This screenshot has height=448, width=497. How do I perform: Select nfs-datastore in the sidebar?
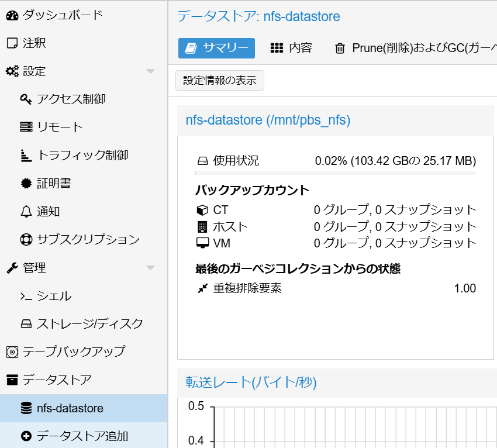84,408
